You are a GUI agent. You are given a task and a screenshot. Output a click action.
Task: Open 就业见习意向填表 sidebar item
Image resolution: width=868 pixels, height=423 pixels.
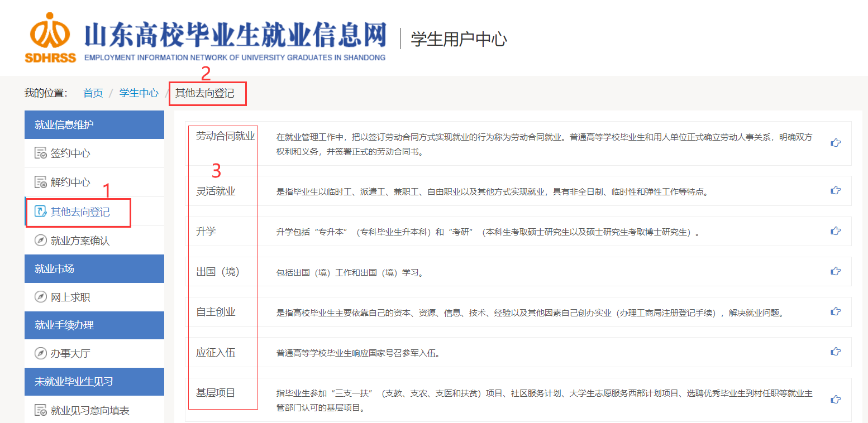point(89,411)
